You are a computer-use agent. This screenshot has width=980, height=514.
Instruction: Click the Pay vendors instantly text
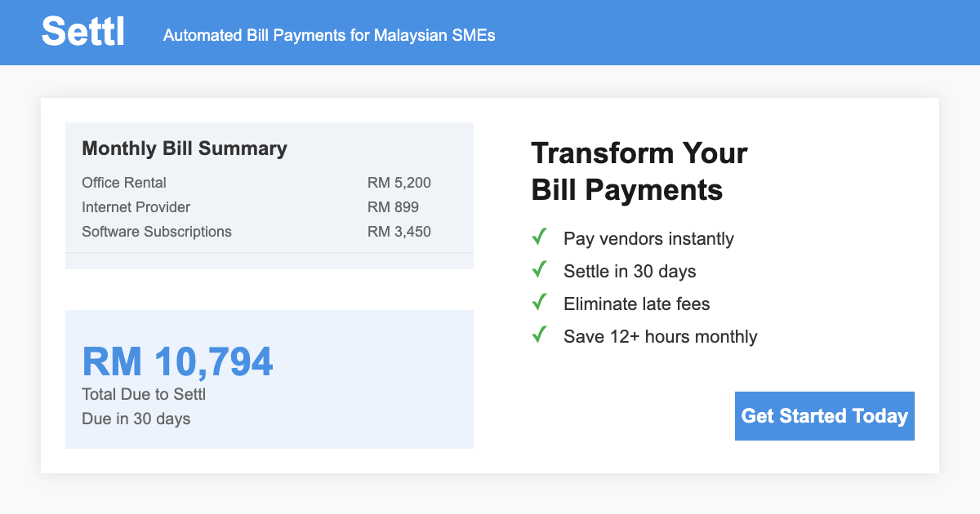pyautogui.click(x=648, y=239)
